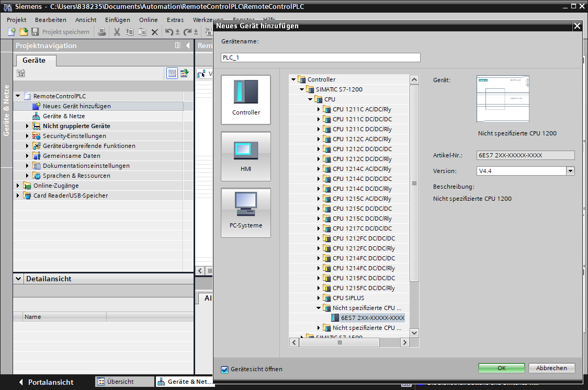The height and width of the screenshot is (390, 588).
Task: Click the Name column header in Detailansicht
Action: click(x=64, y=317)
